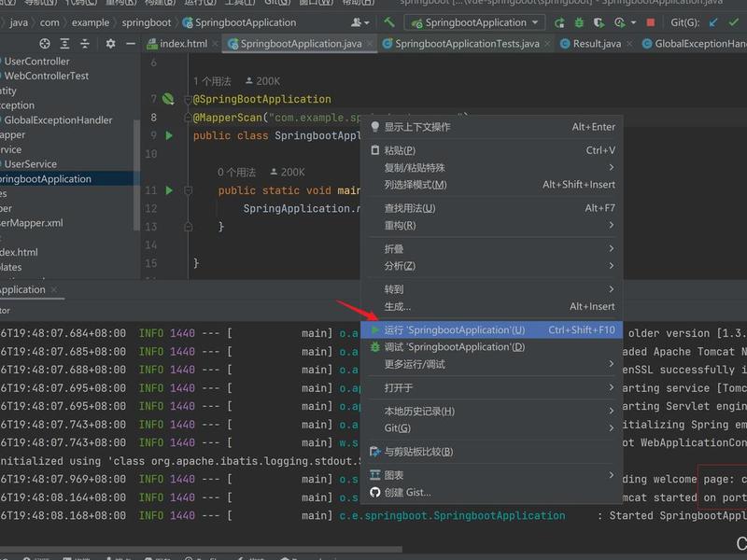Image resolution: width=747 pixels, height=560 pixels.
Task: Click the gutter run arrow on line 11
Action: click(x=169, y=190)
